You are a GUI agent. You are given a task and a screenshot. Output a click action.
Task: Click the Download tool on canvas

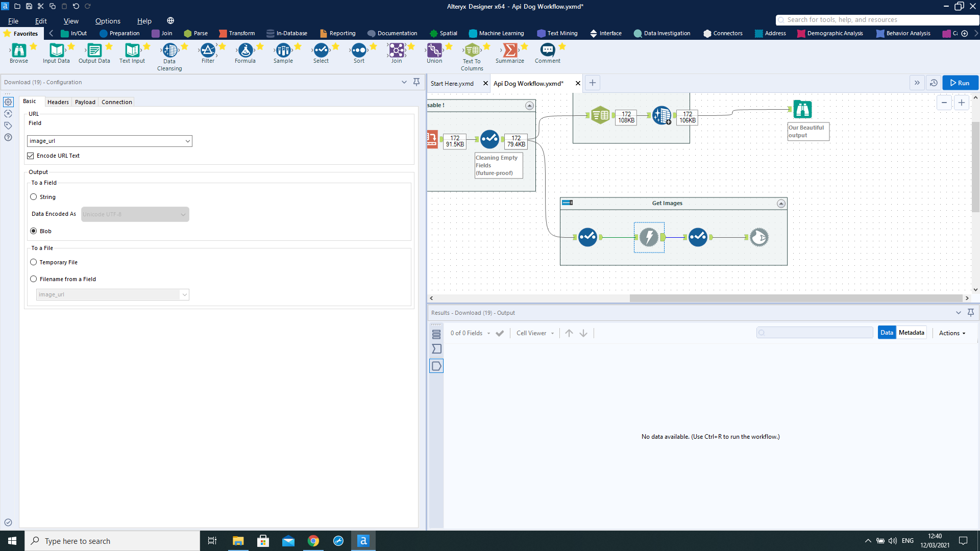(x=649, y=237)
